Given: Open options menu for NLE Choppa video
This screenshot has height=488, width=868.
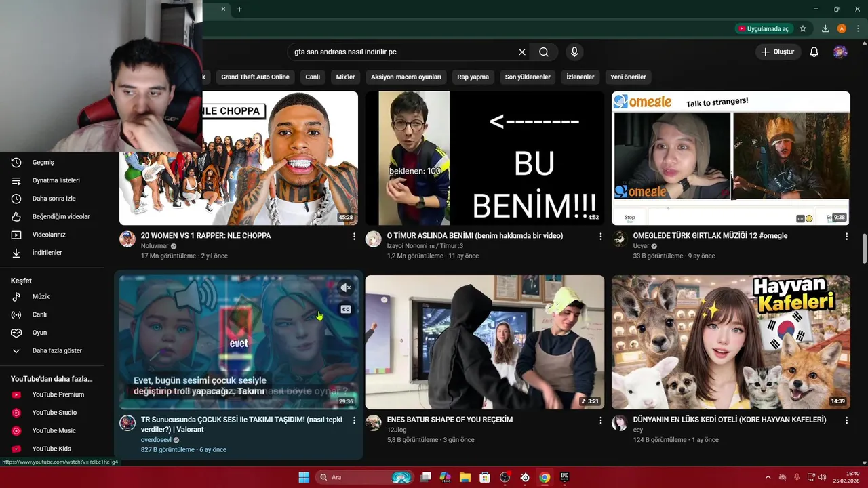Looking at the screenshot, I should [x=354, y=237].
